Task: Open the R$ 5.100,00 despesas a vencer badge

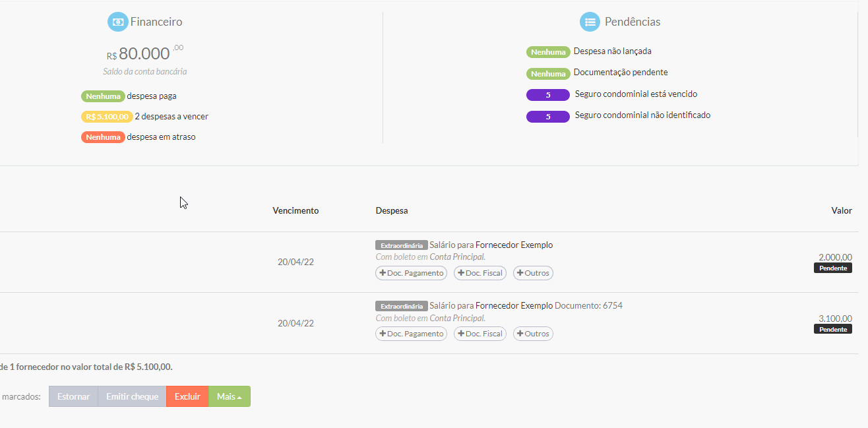Action: 107,117
